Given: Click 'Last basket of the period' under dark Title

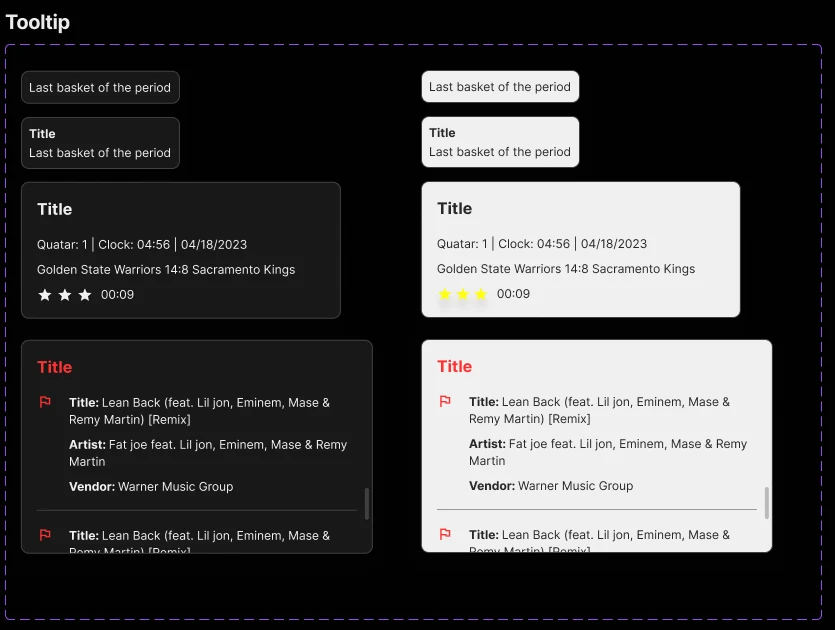Looking at the screenshot, I should [x=100, y=153].
